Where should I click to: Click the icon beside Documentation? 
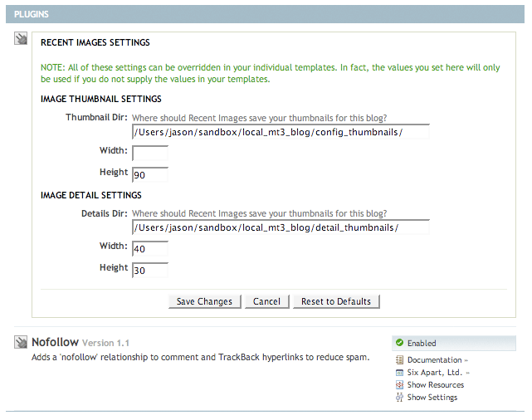(x=400, y=360)
